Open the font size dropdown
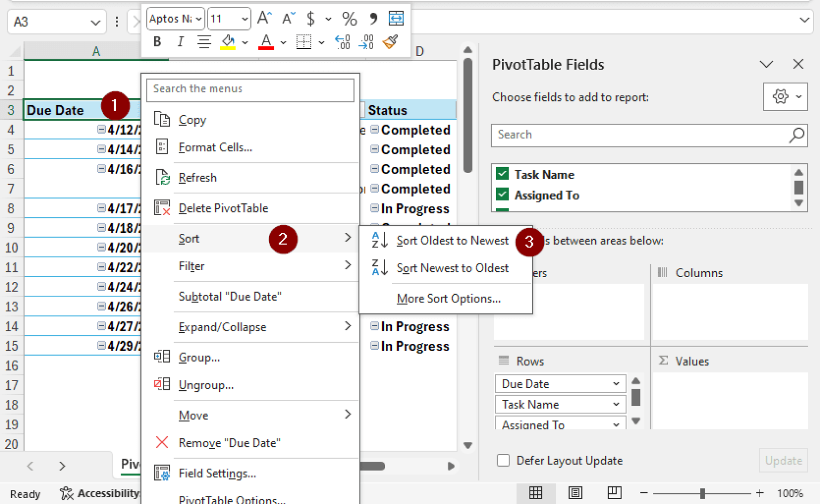The width and height of the screenshot is (820, 504). click(245, 19)
